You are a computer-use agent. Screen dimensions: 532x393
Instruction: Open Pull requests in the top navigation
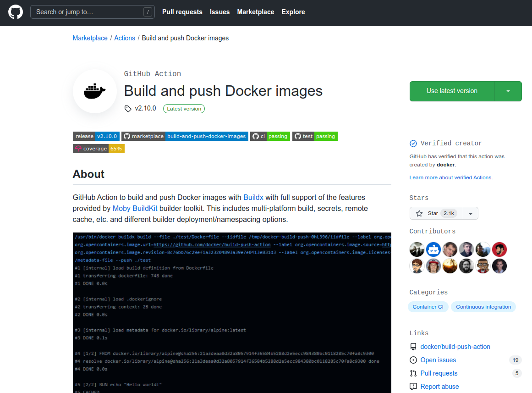pos(182,12)
